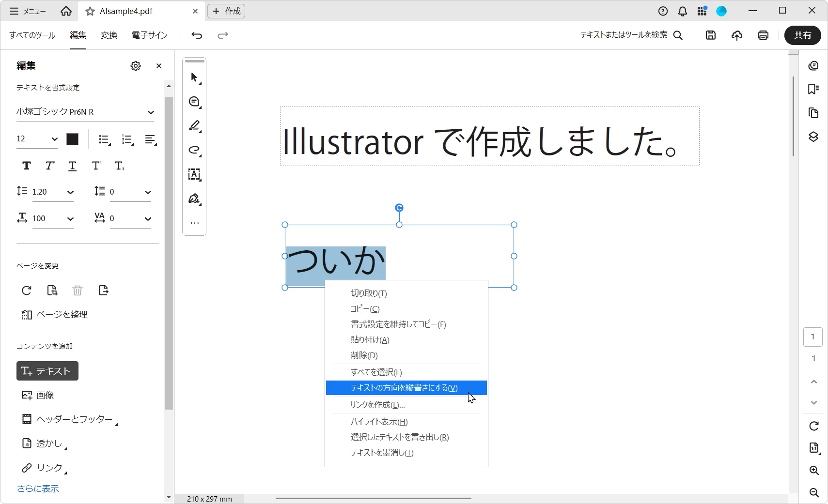
Task: Click the cloud upload icon
Action: [737, 35]
